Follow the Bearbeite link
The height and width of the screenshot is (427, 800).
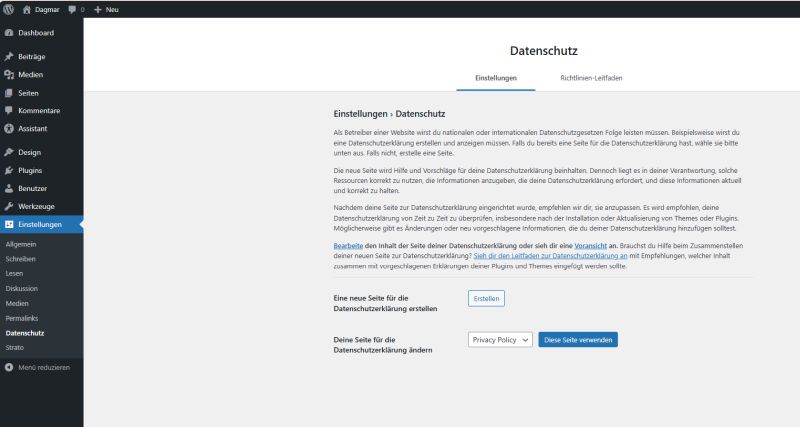tap(349, 246)
